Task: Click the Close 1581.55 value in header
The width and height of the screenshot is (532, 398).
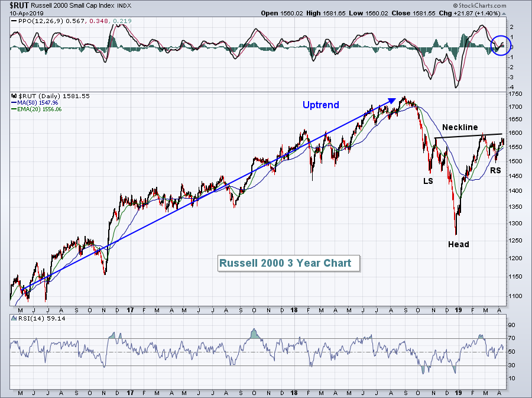Action: point(413,13)
